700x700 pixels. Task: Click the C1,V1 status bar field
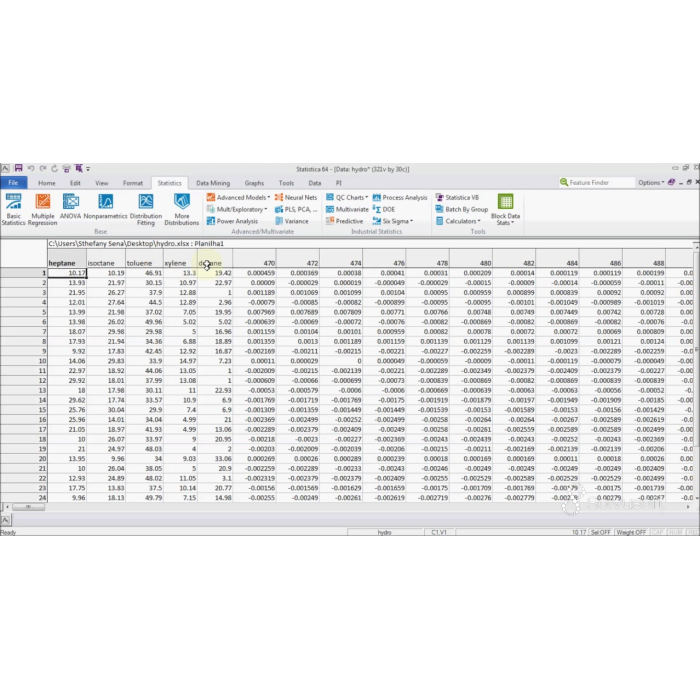pyautogui.click(x=439, y=532)
